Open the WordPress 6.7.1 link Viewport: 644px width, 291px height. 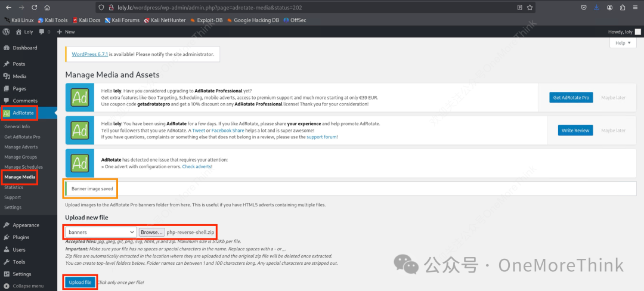click(x=90, y=54)
